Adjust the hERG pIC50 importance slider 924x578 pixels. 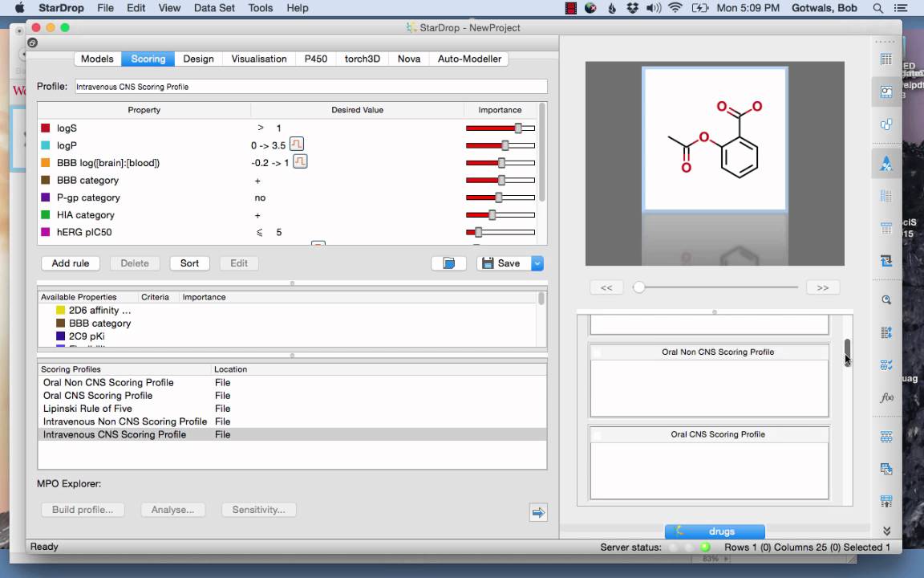click(479, 232)
